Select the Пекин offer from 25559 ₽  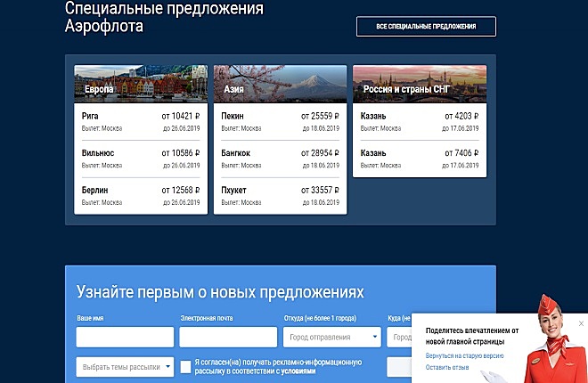(280, 122)
